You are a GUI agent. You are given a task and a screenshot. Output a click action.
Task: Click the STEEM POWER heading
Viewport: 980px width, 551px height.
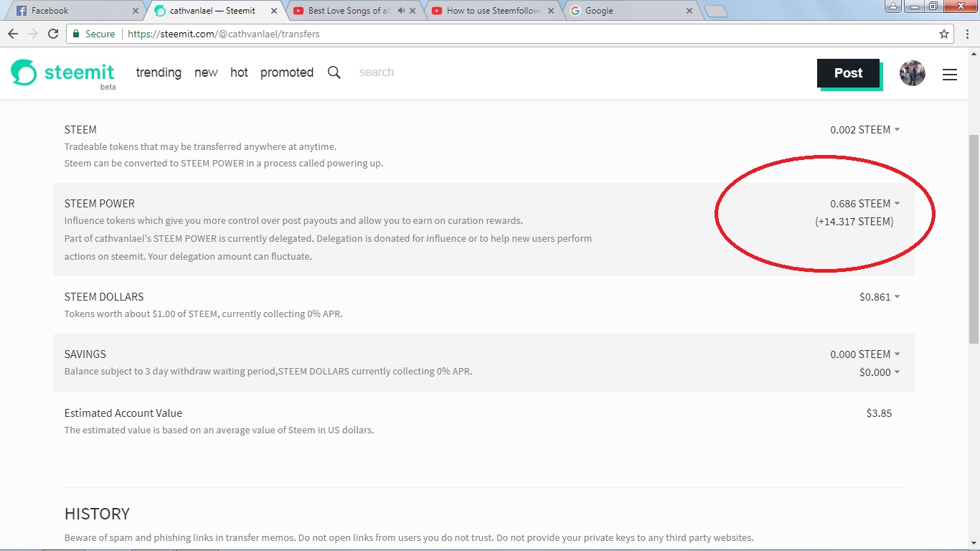coord(100,204)
